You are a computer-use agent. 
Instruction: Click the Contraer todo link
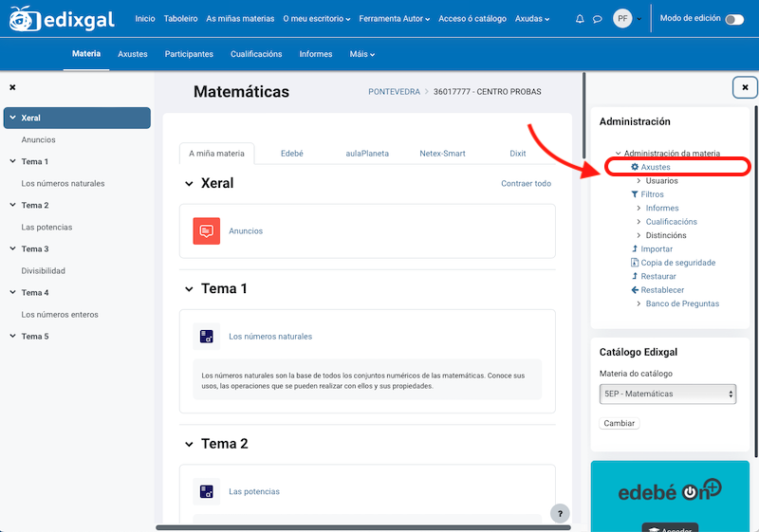click(526, 184)
